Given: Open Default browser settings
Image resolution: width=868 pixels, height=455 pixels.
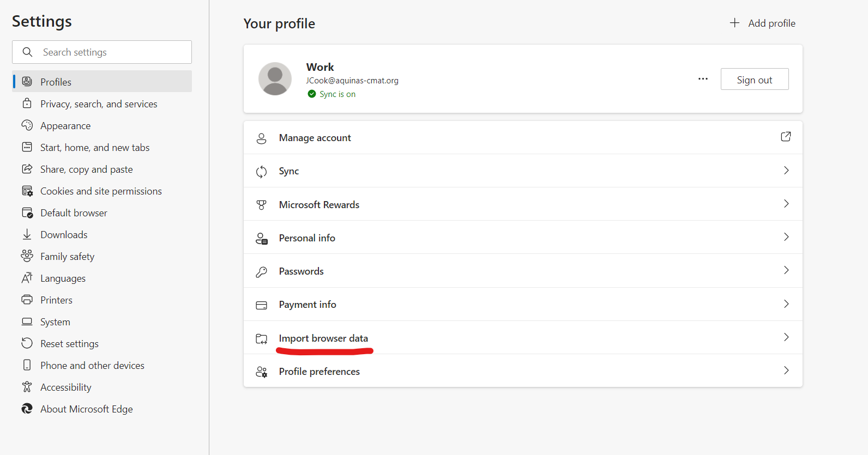Looking at the screenshot, I should pos(102,213).
